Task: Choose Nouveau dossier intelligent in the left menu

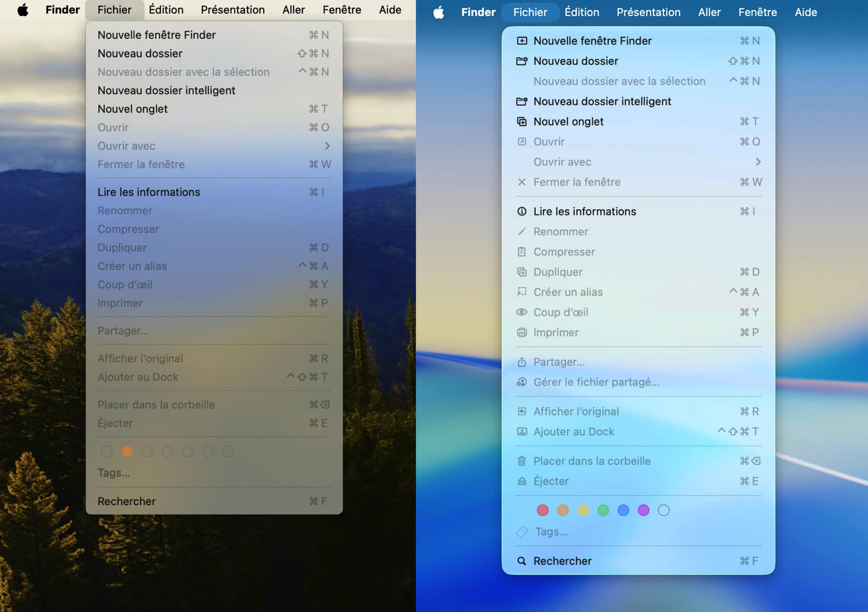Action: (166, 90)
